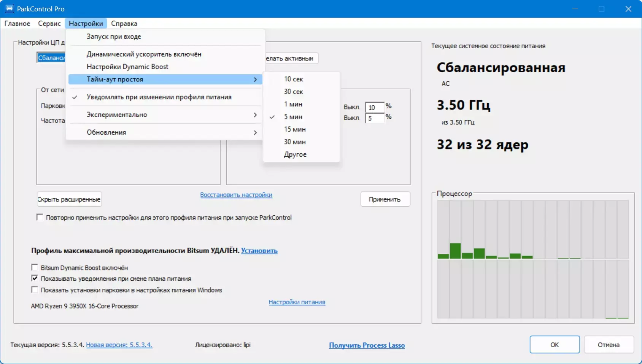This screenshot has width=642, height=364.
Task: Enable 'Bitsum Dynamic Boost включён' checkbox
Action: click(x=35, y=267)
